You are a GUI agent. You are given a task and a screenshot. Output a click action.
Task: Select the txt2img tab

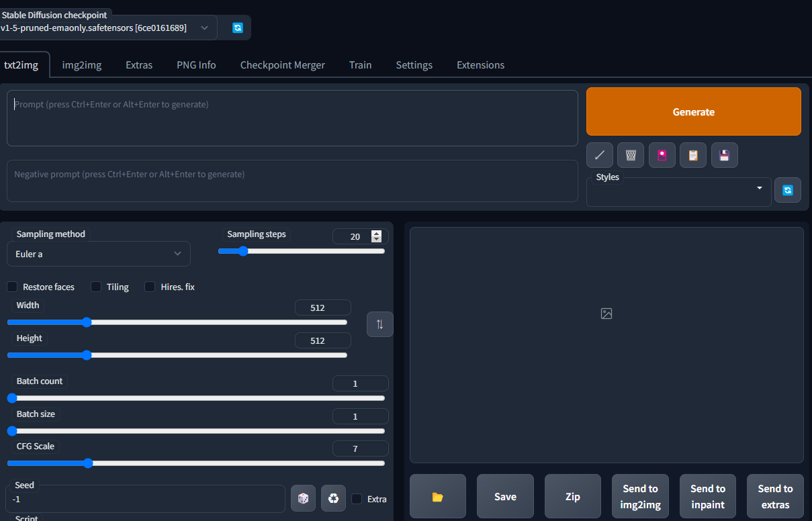21,65
